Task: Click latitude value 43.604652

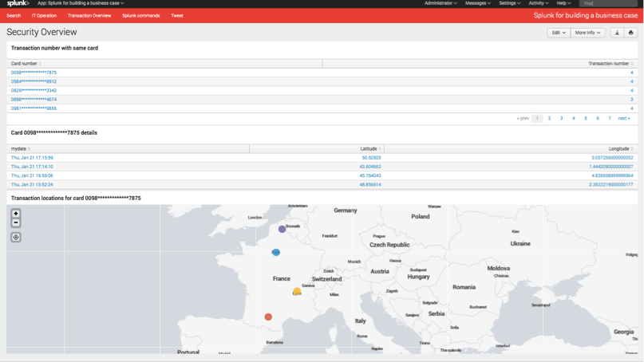Action: (370, 167)
